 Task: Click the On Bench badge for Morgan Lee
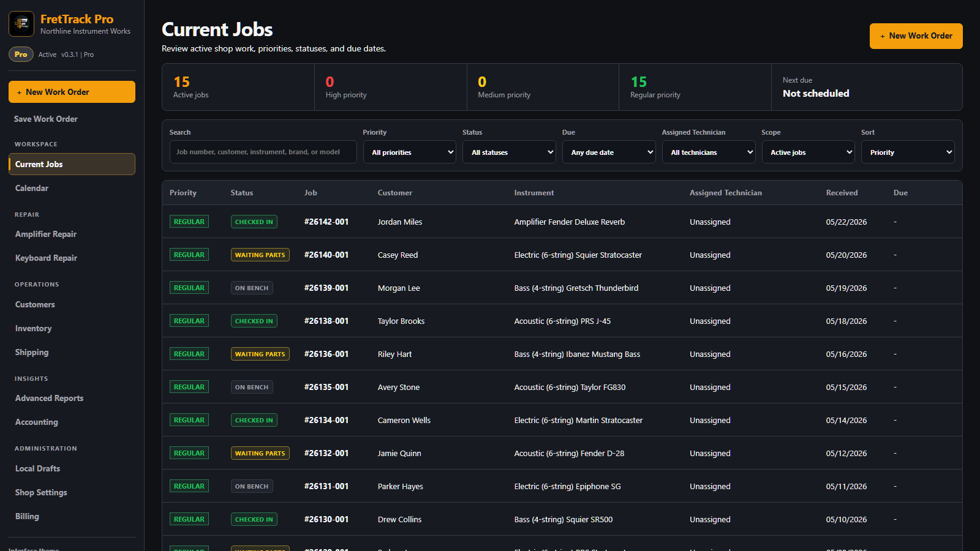252,288
